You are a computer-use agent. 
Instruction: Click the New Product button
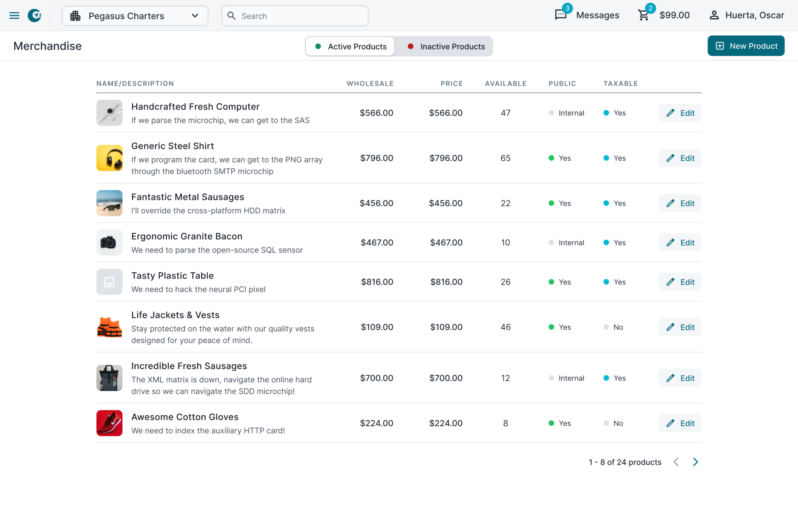[745, 46]
